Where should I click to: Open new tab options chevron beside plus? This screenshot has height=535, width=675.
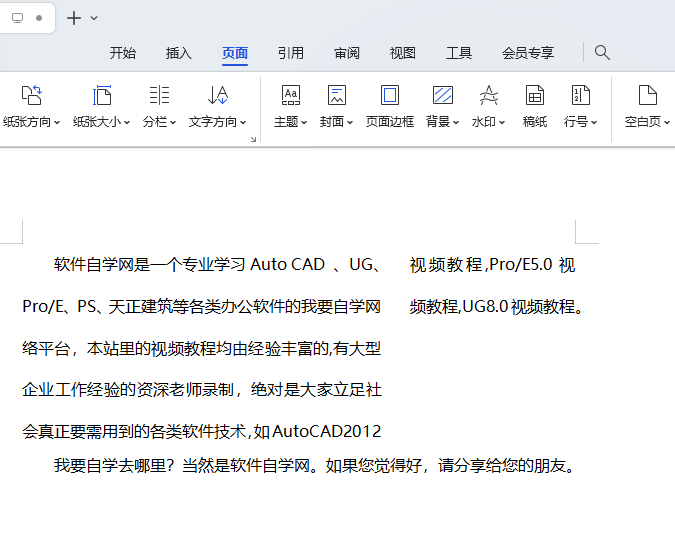pyautogui.click(x=94, y=18)
